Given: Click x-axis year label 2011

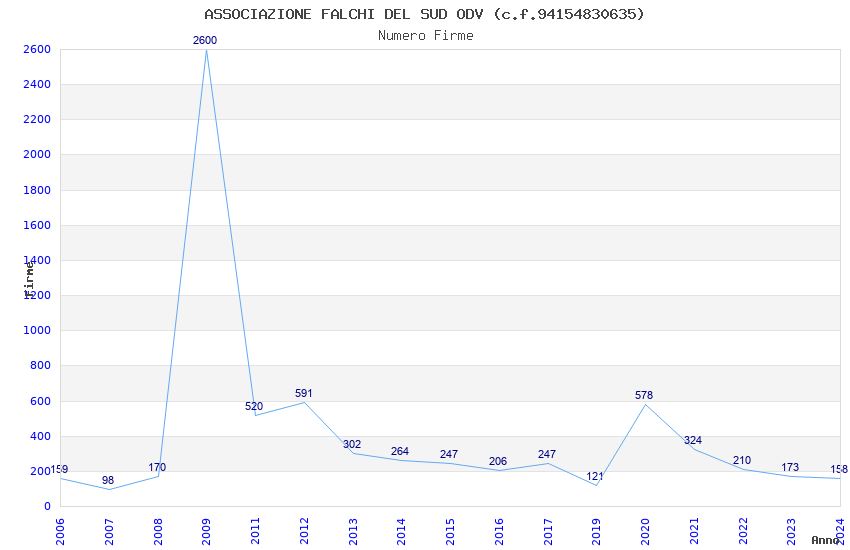Looking at the screenshot, I should click(255, 532).
